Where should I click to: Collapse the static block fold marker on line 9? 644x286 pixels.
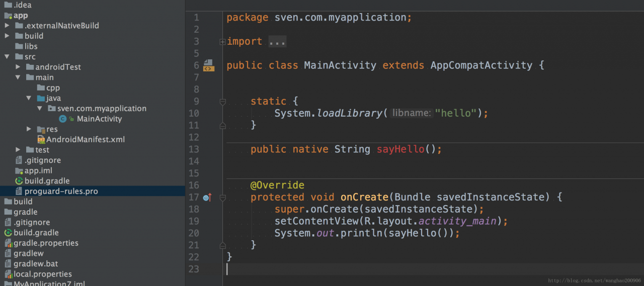(222, 102)
